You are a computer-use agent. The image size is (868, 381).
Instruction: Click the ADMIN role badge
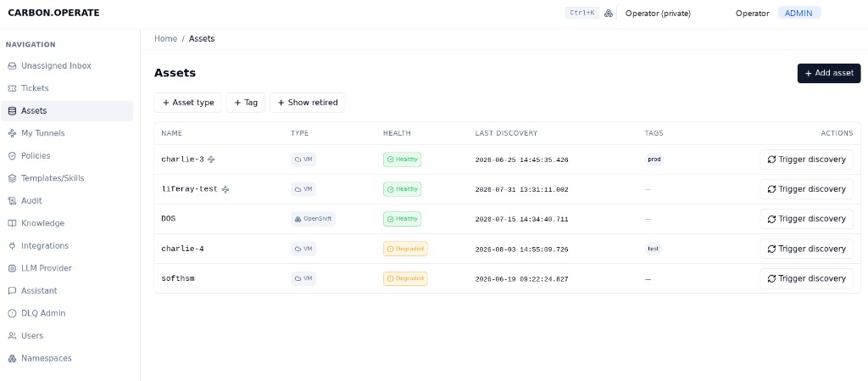(798, 14)
